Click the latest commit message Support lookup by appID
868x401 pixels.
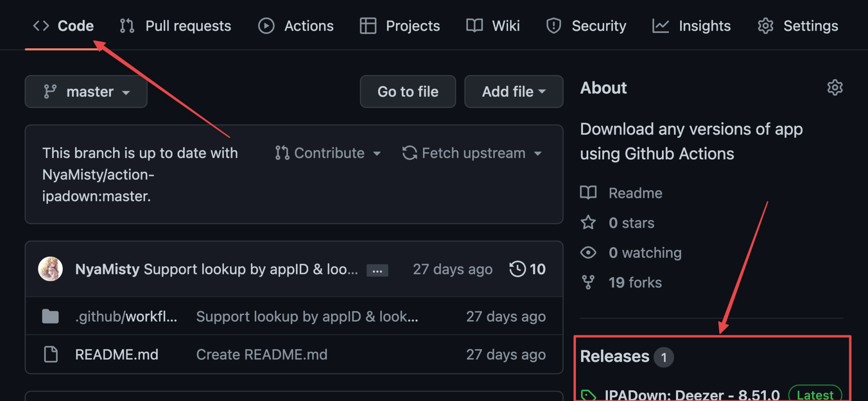(x=251, y=269)
